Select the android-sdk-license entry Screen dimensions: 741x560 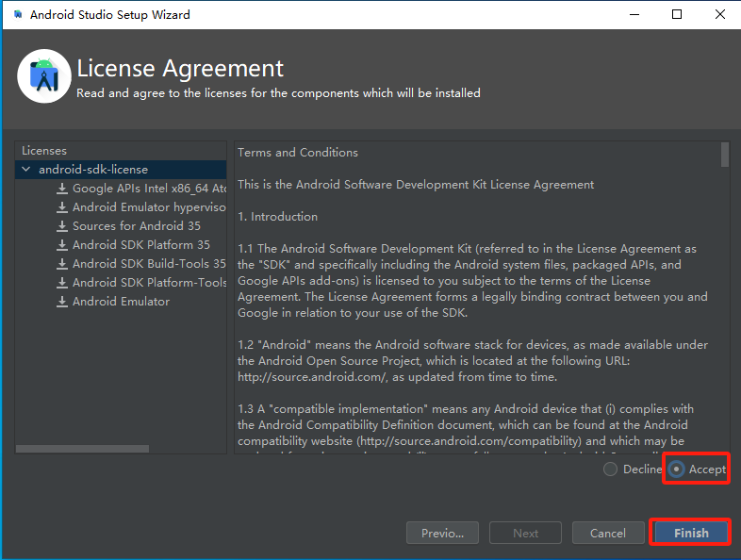coord(93,169)
